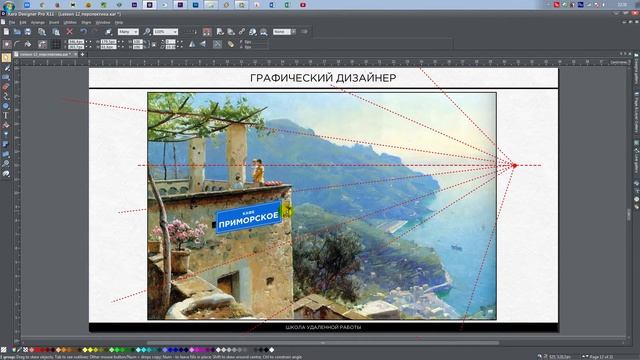Open the Edit menu
The width and height of the screenshot is (640, 360).
pos(23,22)
